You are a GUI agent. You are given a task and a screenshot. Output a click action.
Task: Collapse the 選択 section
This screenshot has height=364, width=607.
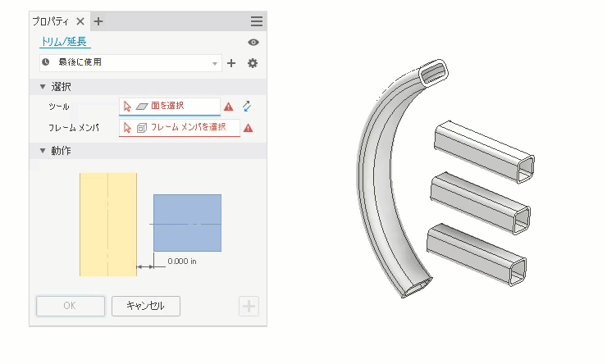click(x=43, y=87)
